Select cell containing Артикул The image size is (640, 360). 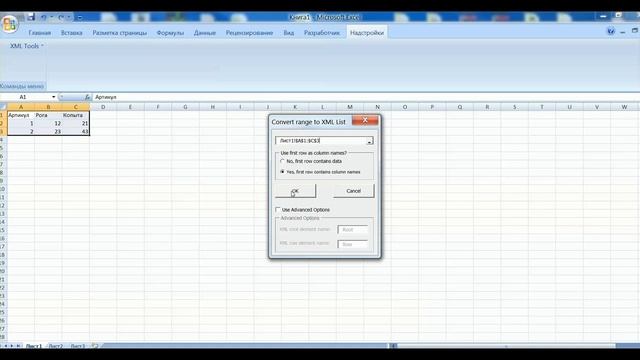[x=21, y=115]
